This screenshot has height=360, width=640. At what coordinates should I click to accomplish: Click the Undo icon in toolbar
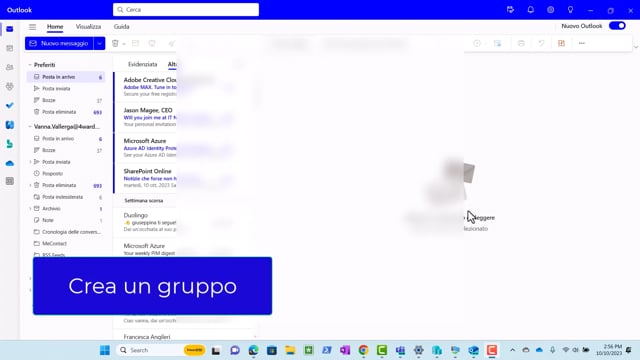[541, 43]
